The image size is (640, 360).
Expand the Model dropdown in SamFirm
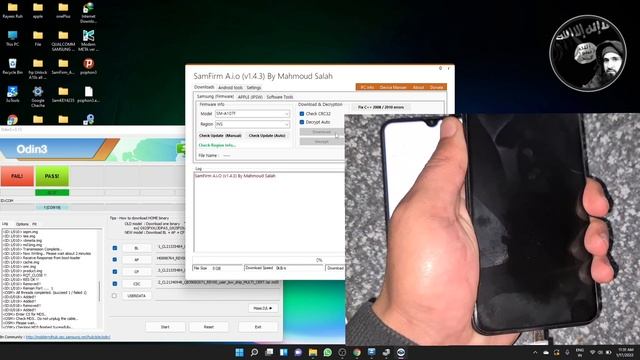[287, 113]
